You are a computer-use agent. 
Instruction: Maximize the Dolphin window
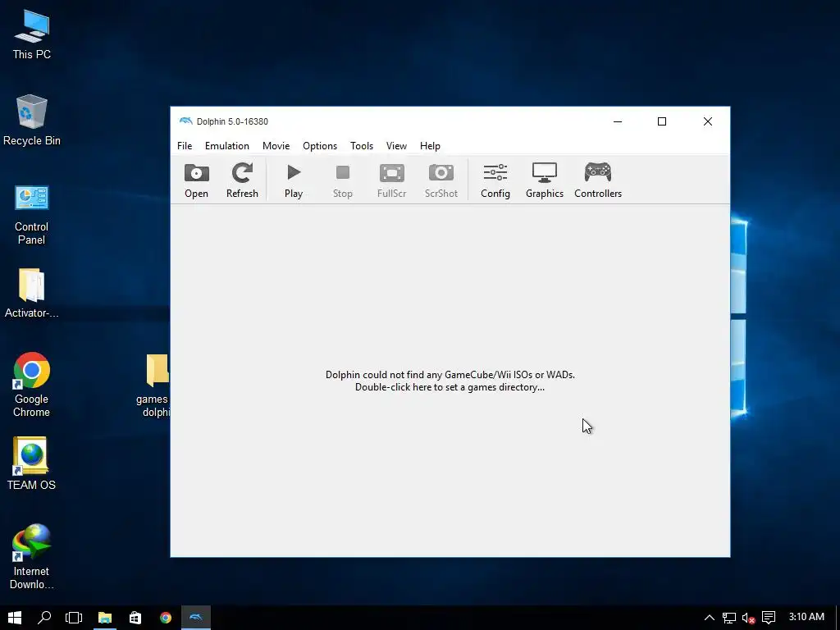pyautogui.click(x=662, y=121)
